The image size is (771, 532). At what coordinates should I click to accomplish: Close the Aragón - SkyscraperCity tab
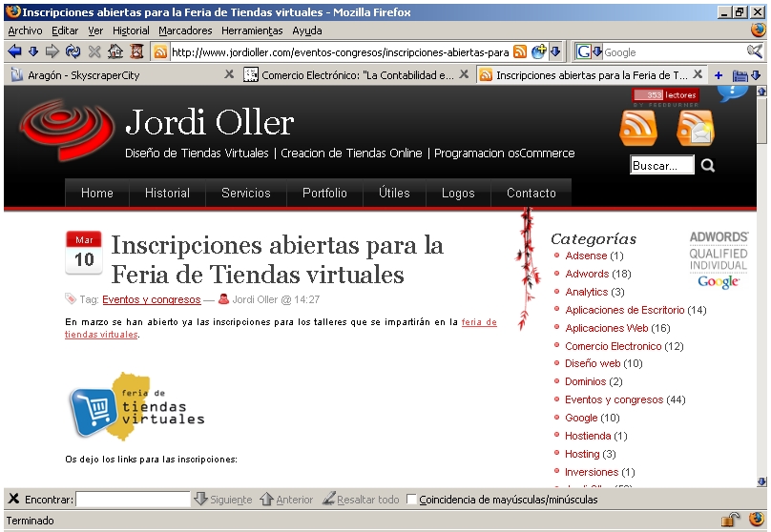point(229,74)
